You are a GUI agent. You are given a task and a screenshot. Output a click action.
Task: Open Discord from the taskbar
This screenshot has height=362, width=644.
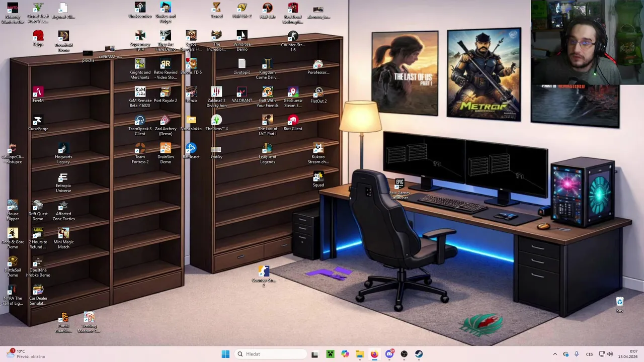point(389,354)
